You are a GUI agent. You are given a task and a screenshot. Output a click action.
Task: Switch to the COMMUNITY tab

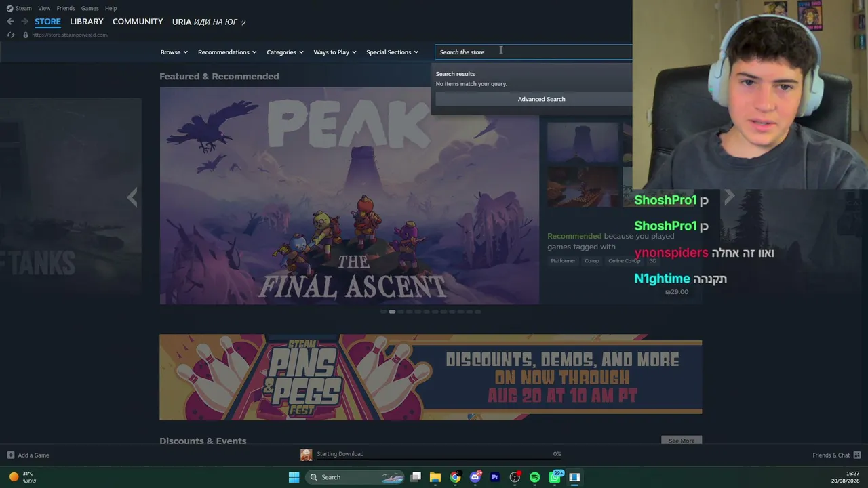click(x=138, y=22)
